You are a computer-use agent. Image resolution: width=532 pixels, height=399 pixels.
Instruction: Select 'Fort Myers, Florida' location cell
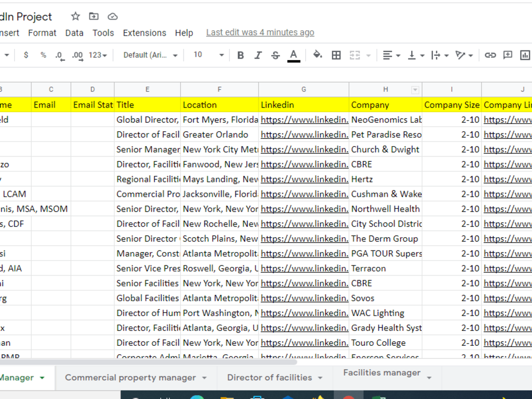point(219,120)
